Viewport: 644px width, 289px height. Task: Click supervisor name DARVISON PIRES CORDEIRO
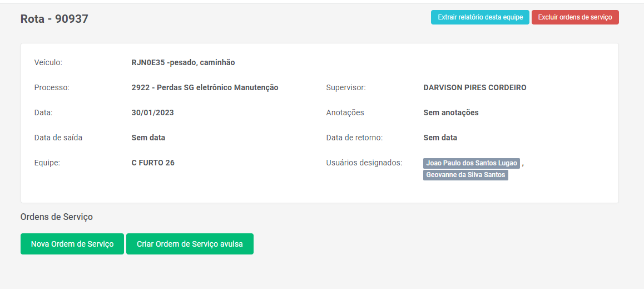pyautogui.click(x=474, y=87)
